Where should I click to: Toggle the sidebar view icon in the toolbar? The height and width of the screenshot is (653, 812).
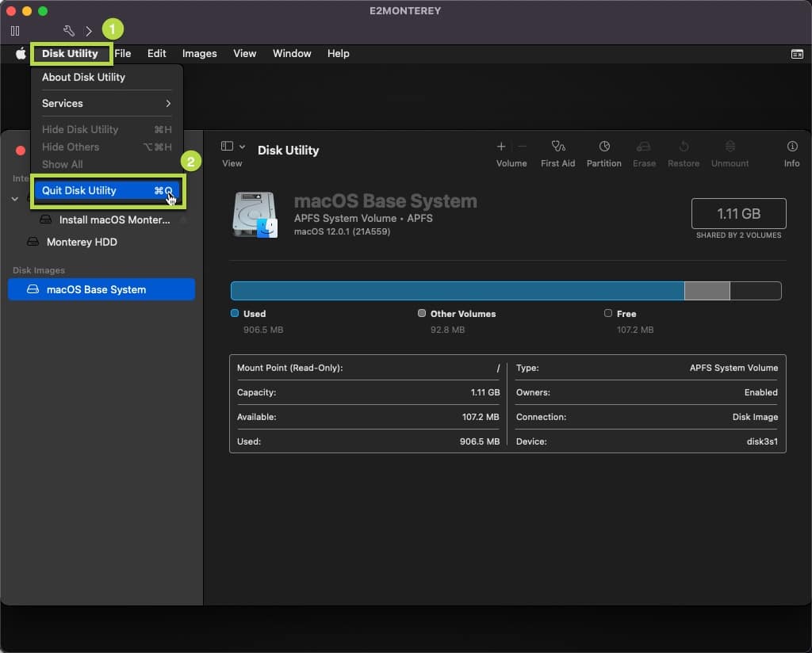(227, 147)
